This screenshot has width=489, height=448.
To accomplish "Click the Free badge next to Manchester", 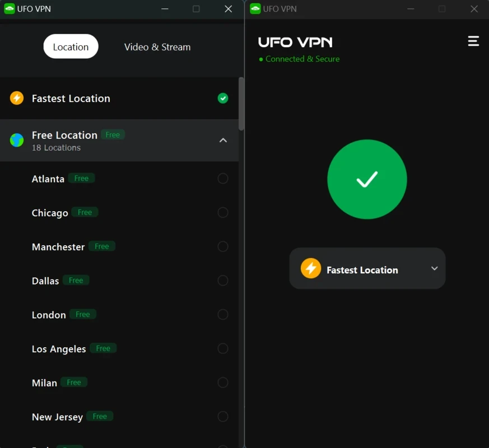I will 102,246.
